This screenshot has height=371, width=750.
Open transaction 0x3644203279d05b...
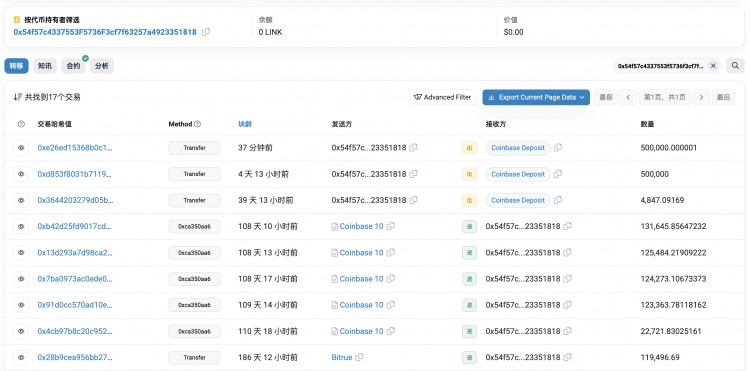click(x=76, y=200)
